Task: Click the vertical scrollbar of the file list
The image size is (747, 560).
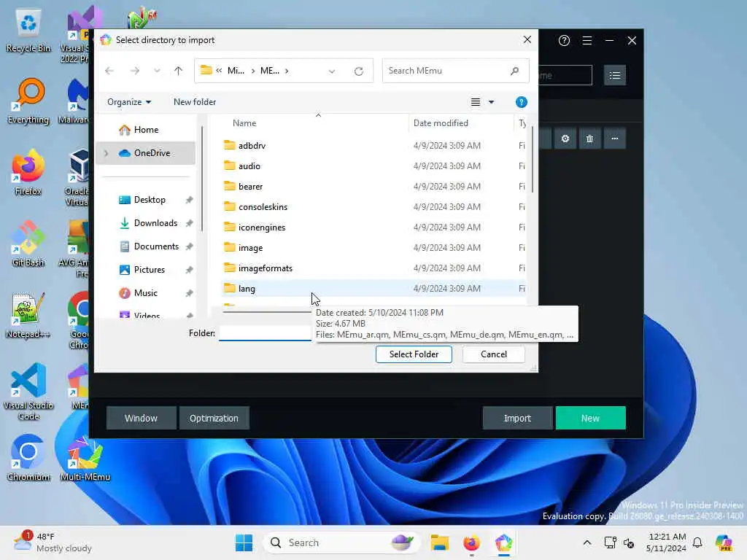Action: pos(532,160)
